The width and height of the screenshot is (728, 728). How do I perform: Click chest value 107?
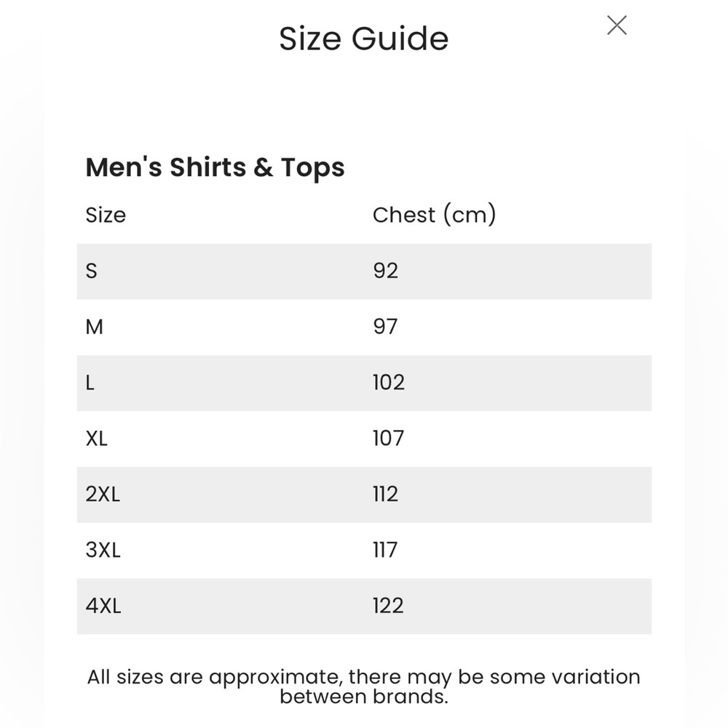click(389, 438)
